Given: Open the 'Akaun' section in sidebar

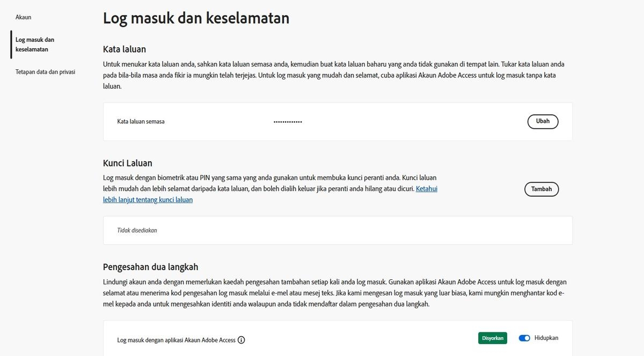Looking at the screenshot, I should [x=23, y=17].
